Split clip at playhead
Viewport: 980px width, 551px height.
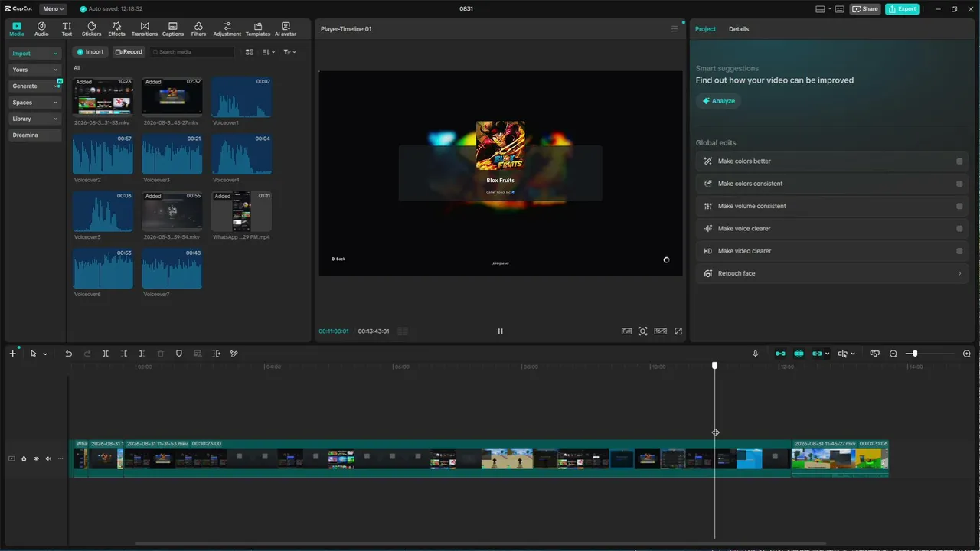pos(106,354)
